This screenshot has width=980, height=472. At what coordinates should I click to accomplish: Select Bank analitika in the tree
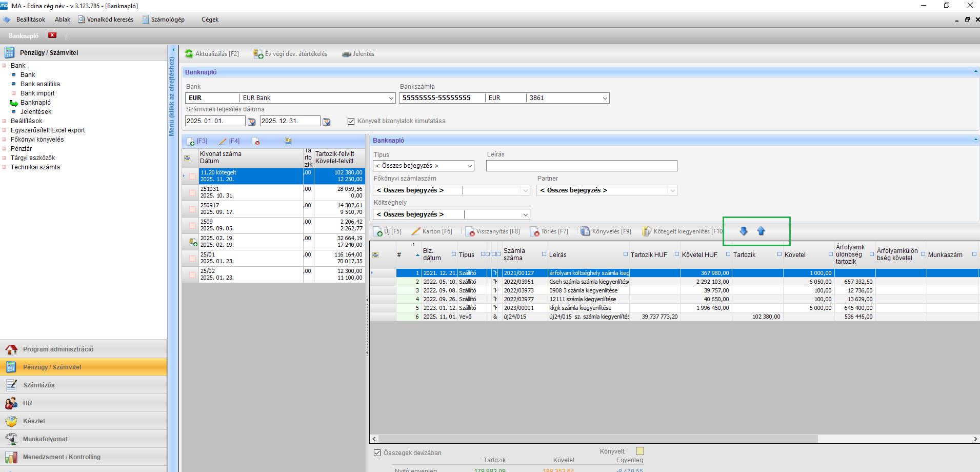click(x=40, y=84)
